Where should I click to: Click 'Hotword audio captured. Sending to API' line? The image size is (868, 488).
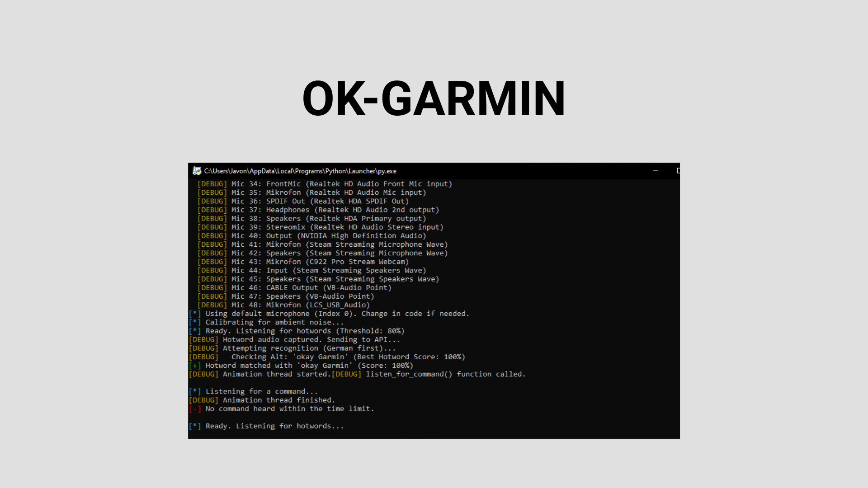click(x=294, y=340)
